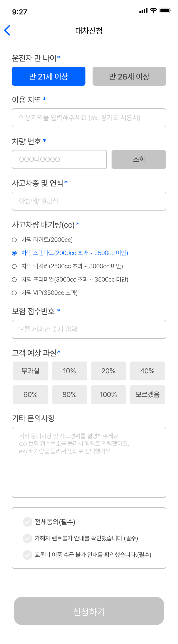Viewport: 178px width, 644px height.
Task: Click the 차량 번호 input field
Action: pyautogui.click(x=59, y=159)
